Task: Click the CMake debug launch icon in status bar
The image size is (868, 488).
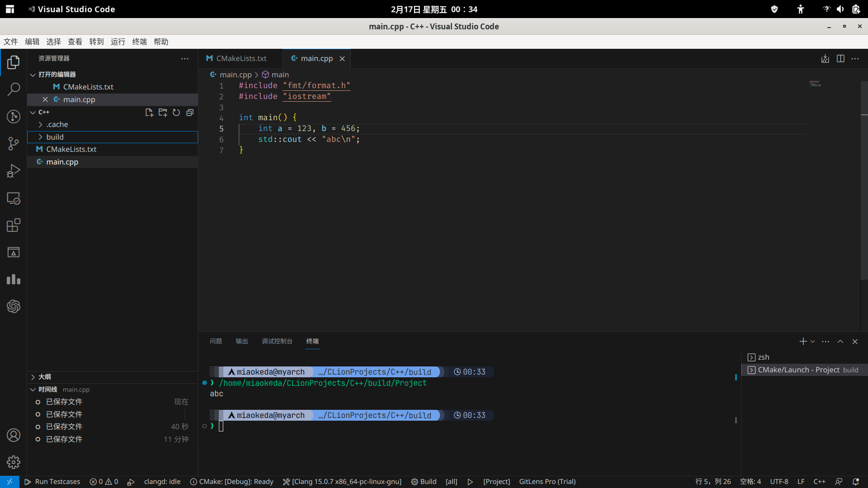Action: coord(131,482)
